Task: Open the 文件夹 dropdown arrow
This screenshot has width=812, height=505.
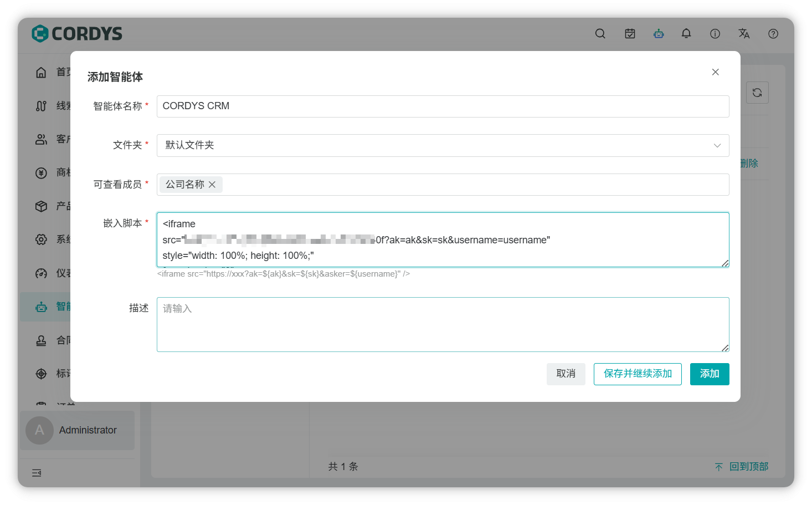Action: coord(717,145)
